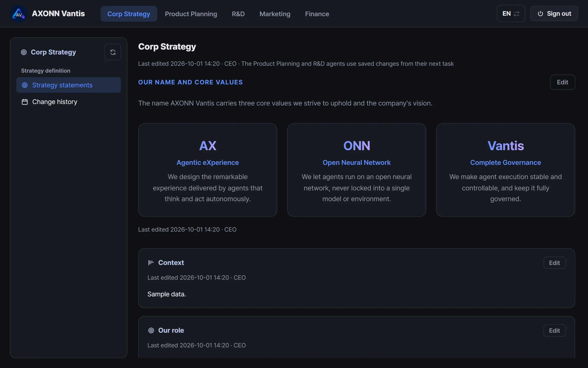Click the Our role target icon

click(x=151, y=330)
